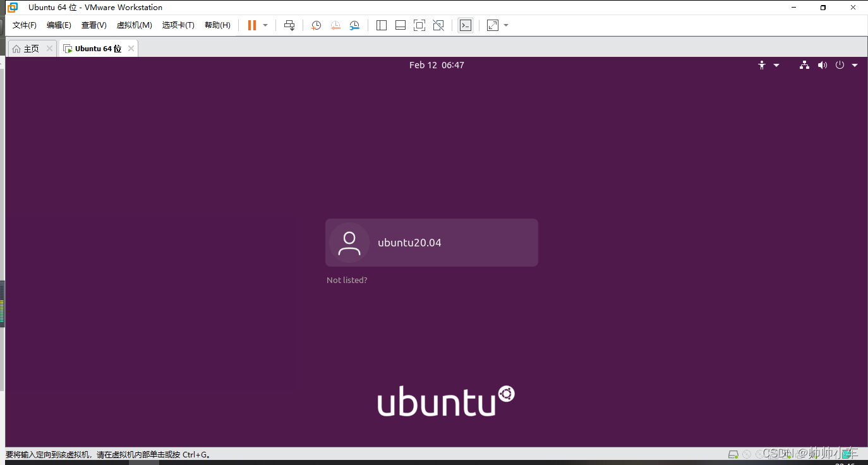Minimize the VMware Workstation window

[x=794, y=8]
